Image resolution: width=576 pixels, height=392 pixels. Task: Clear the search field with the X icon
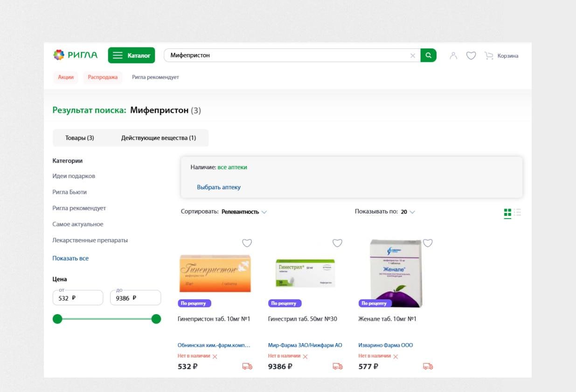coord(413,55)
